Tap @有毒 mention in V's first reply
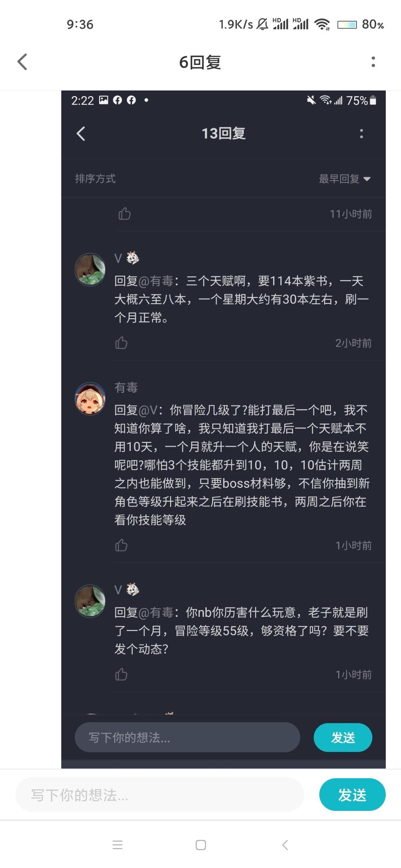Screen dimensions: 401x868 point(156,281)
